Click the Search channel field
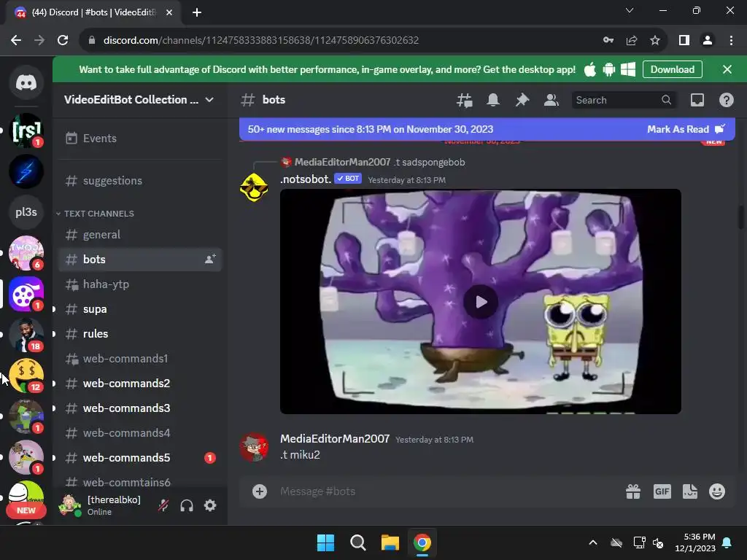Viewport: 747px width, 560px height. [623, 100]
